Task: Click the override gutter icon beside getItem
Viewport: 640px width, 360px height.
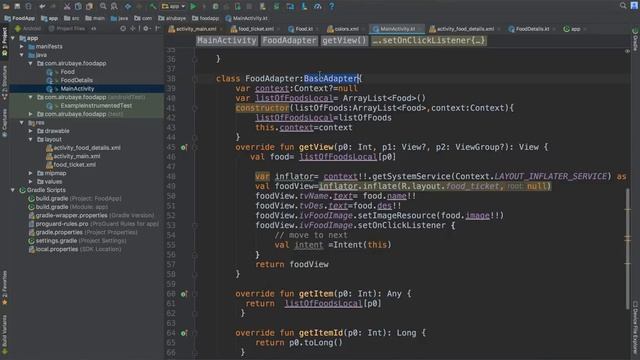Action: pos(184,294)
